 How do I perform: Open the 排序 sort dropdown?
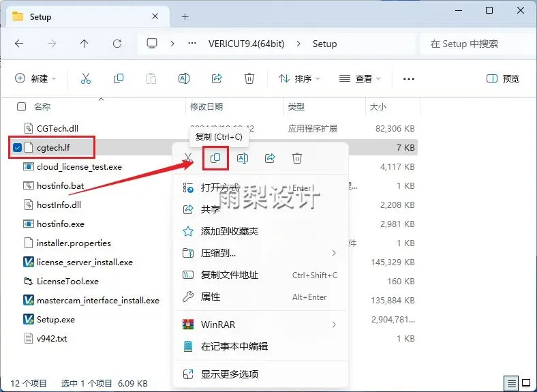pos(299,78)
